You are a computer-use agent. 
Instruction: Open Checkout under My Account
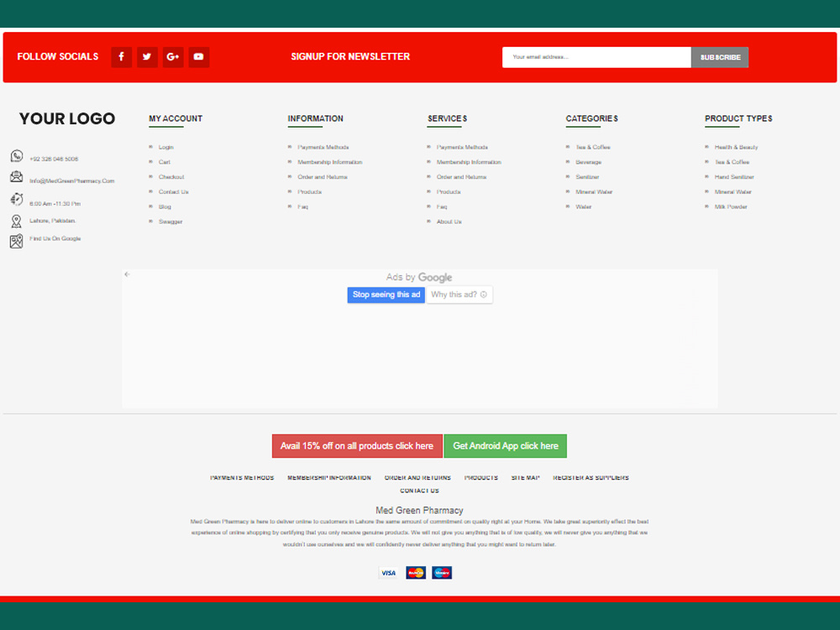click(x=171, y=177)
